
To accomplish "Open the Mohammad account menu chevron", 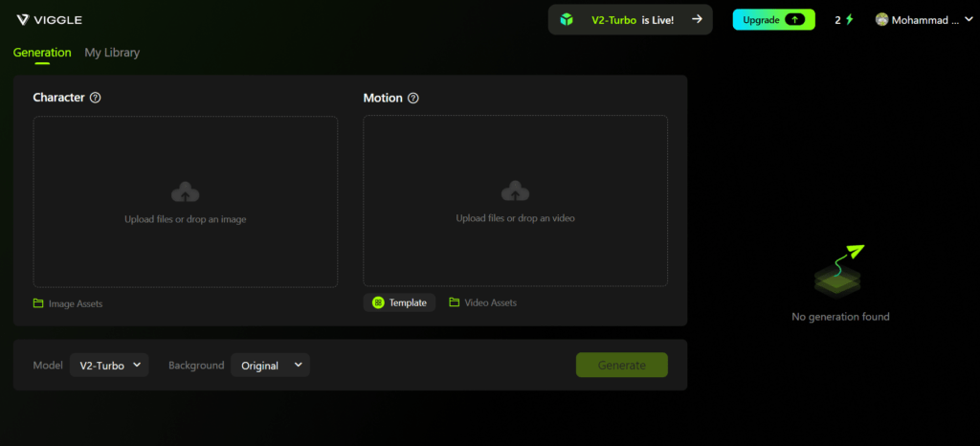I will [x=969, y=20].
